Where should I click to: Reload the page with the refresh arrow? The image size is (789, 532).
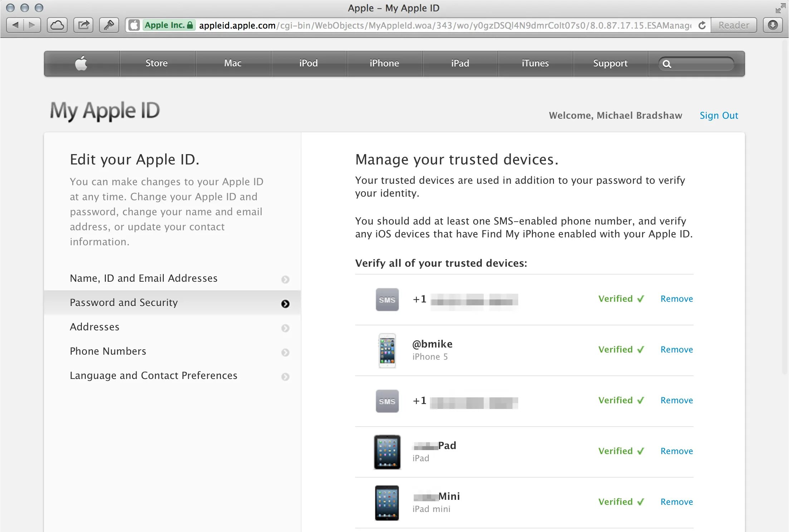pos(702,25)
